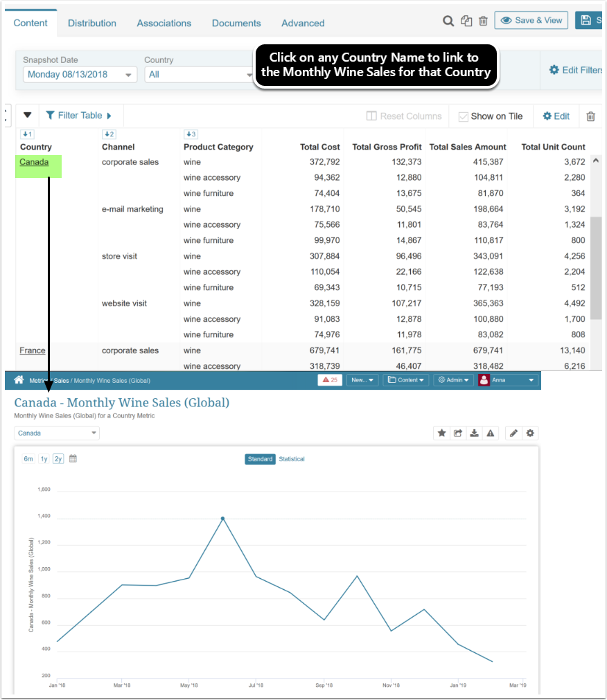
Task: Expand the Canada country selector below the title
Action: (57, 433)
